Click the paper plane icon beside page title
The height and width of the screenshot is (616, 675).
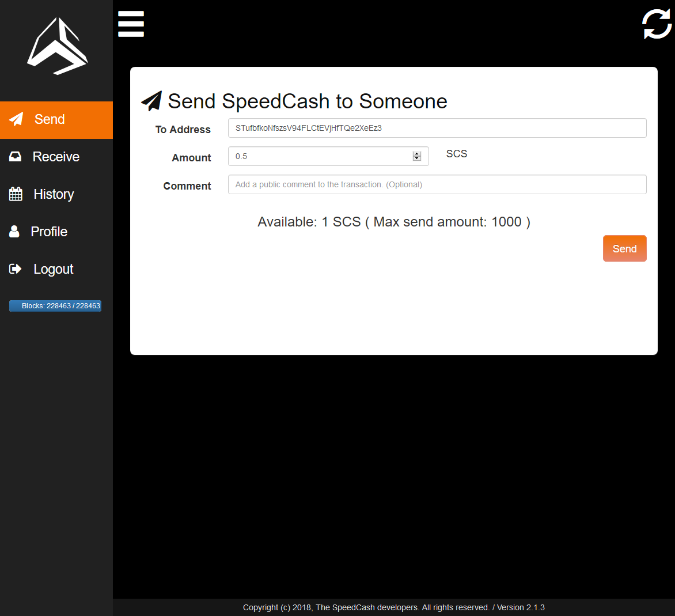point(151,101)
